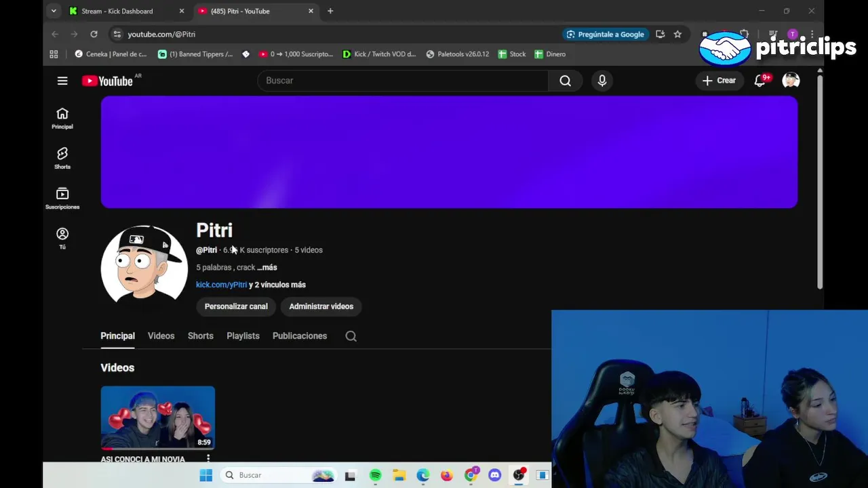Open Kick / Twitch VOD bookmark
Image resolution: width=868 pixels, height=488 pixels.
[380, 54]
